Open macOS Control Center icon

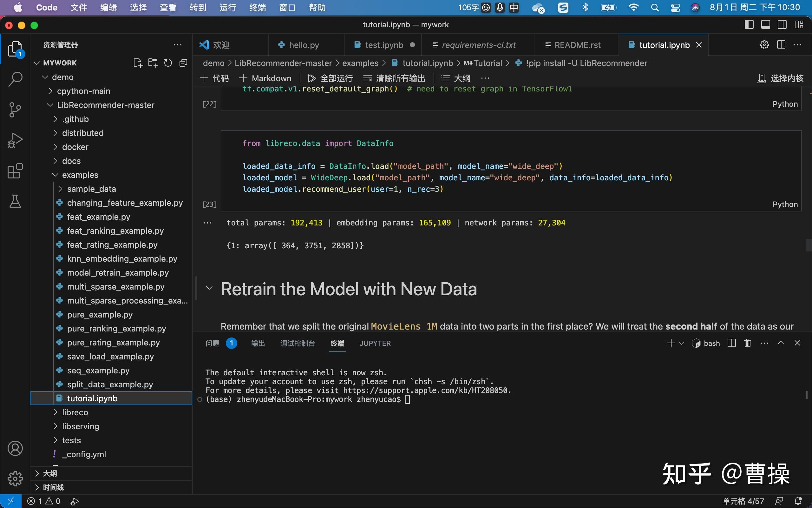[x=675, y=7]
